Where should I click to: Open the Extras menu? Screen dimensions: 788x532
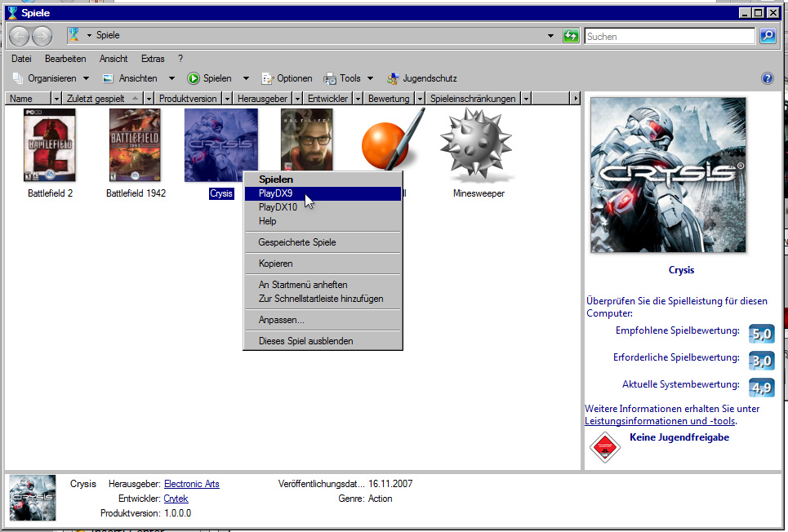tap(153, 59)
